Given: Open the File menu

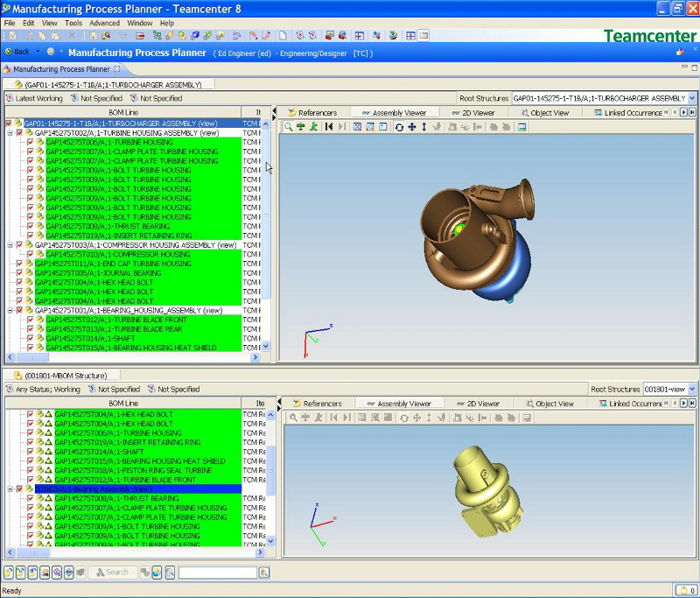Looking at the screenshot, I should (10, 24).
